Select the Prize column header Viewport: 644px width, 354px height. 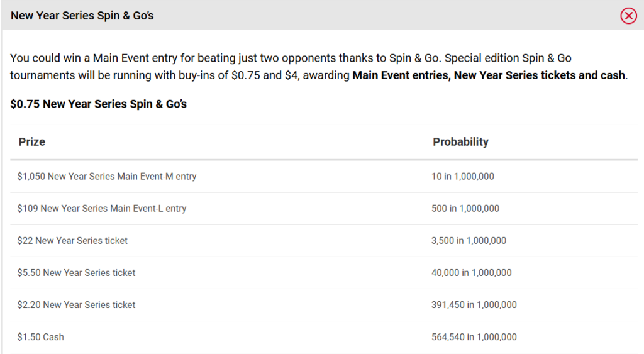(x=32, y=141)
